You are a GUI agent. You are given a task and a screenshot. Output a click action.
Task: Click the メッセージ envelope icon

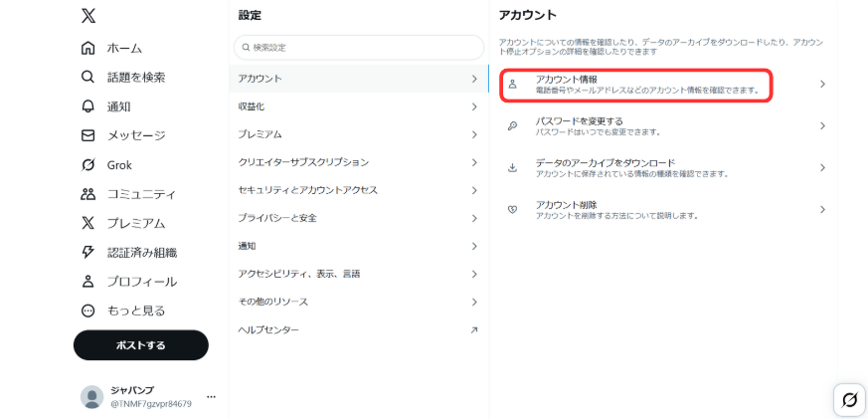pos(88,135)
